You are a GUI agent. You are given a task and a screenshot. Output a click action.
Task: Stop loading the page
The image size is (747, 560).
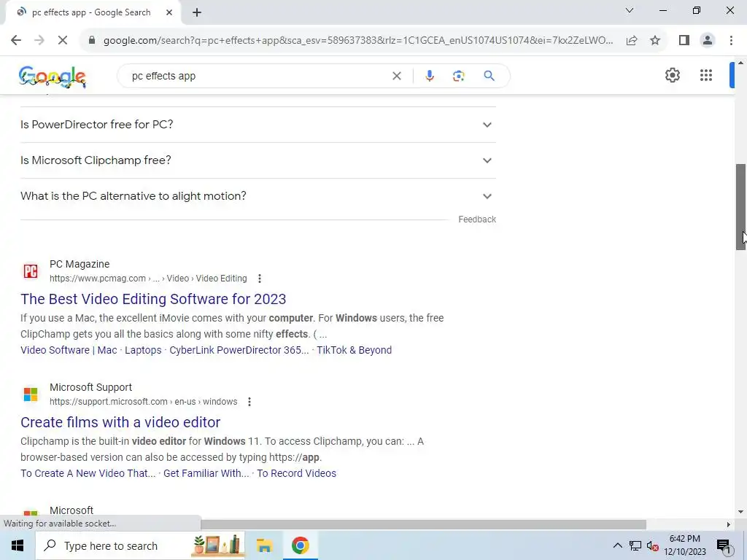63,41
